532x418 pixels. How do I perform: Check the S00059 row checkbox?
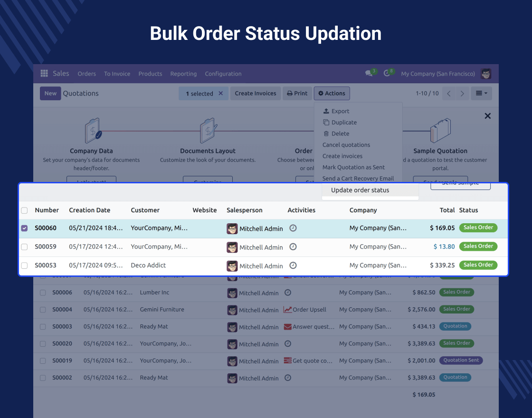[x=24, y=247]
